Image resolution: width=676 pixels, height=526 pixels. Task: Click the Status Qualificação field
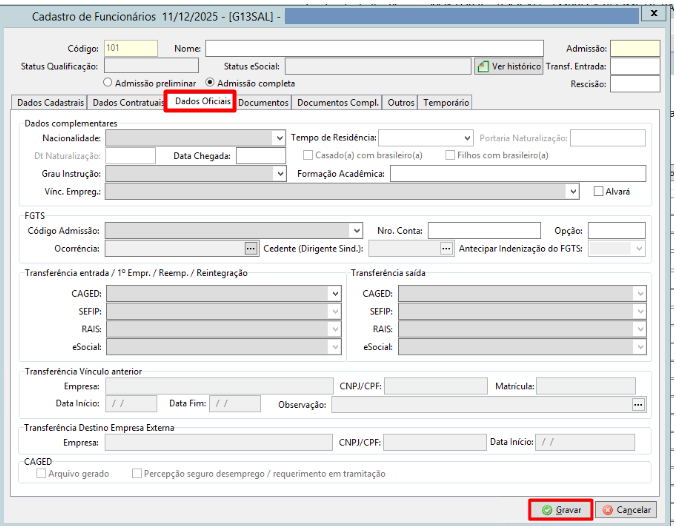(151, 66)
